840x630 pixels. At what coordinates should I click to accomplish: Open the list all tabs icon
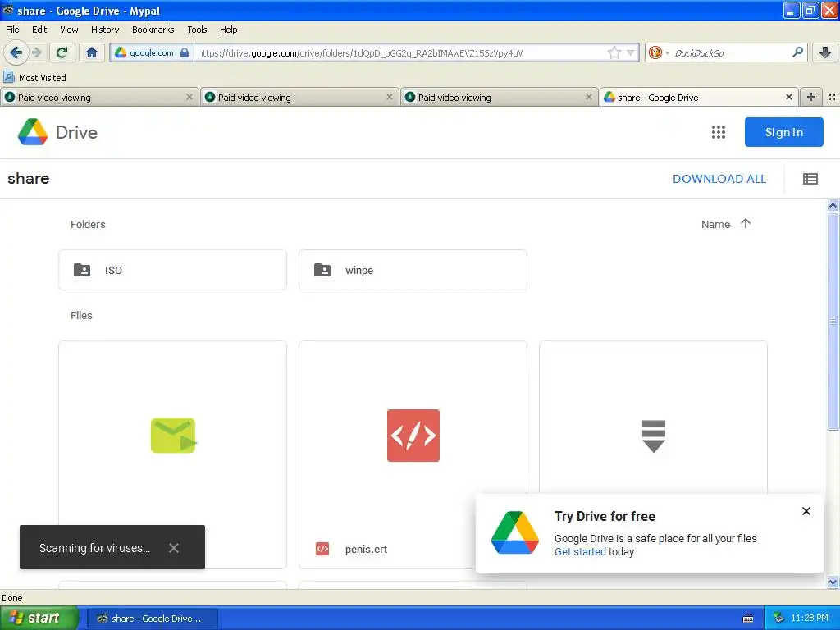pyautogui.click(x=832, y=97)
